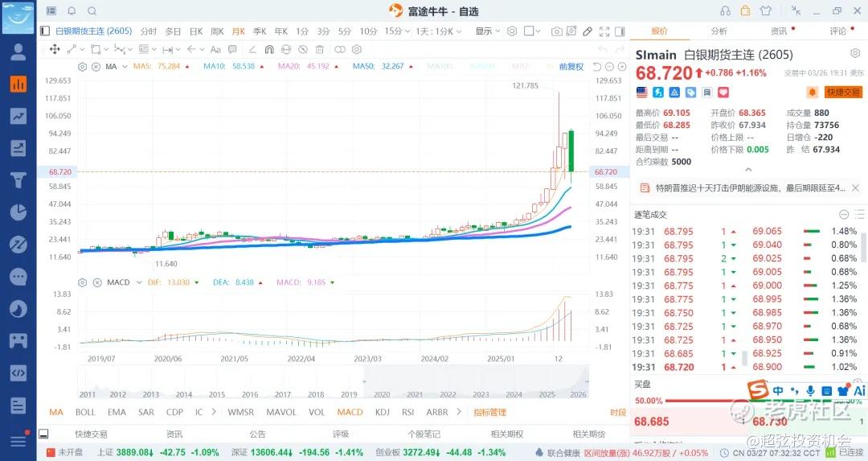This screenshot has height=461, width=868.
Task: Open the stock screener funnel icon
Action: click(18, 180)
